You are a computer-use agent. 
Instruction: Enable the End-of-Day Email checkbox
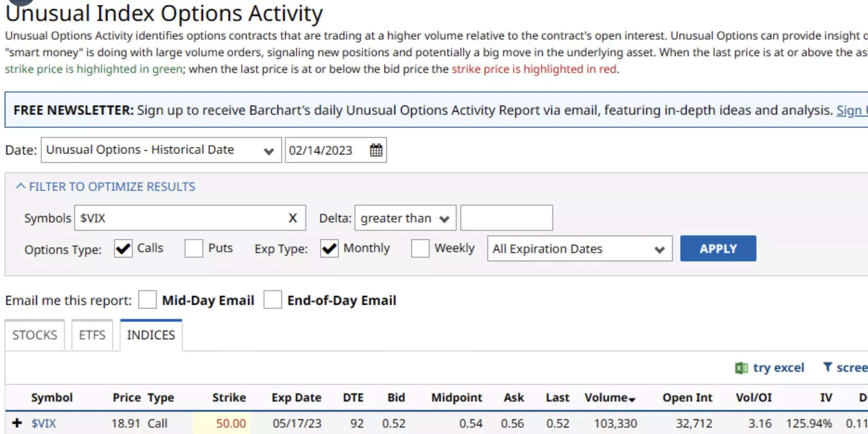tap(272, 300)
